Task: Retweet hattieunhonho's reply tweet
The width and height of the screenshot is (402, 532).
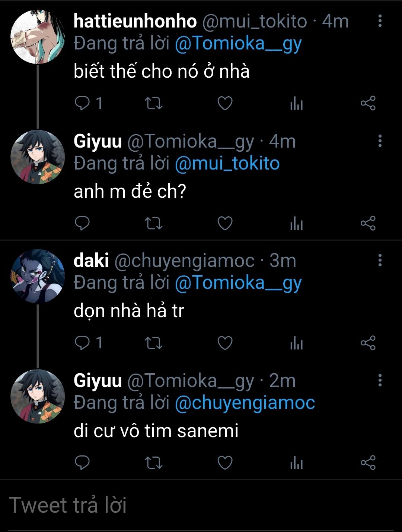Action: [153, 103]
